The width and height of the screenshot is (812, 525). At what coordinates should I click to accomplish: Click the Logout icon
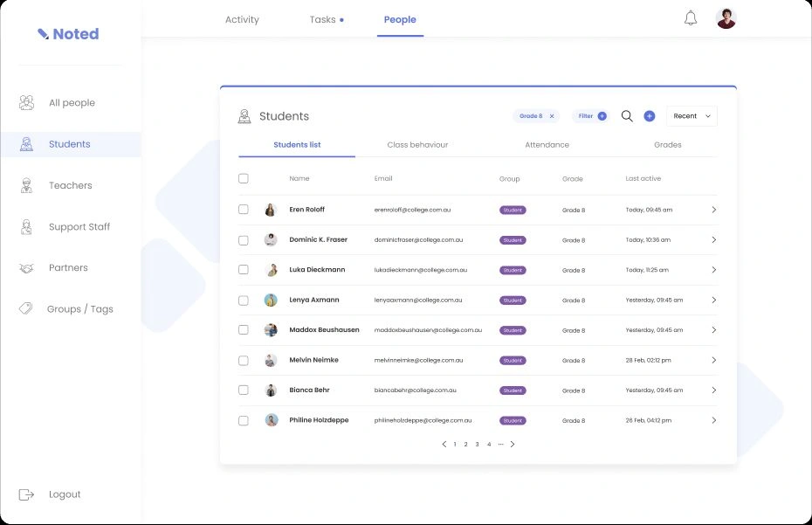pos(26,494)
